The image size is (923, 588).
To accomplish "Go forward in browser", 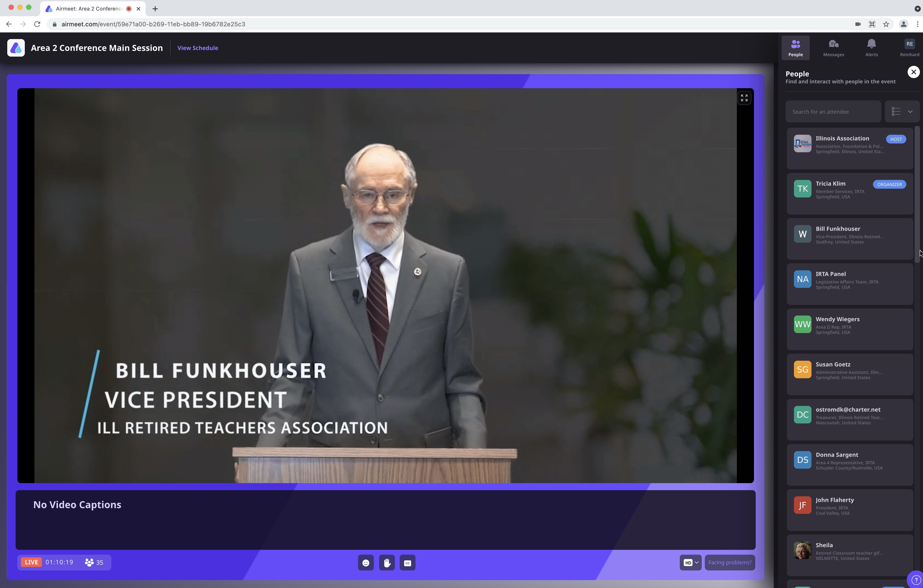I will pos(23,24).
